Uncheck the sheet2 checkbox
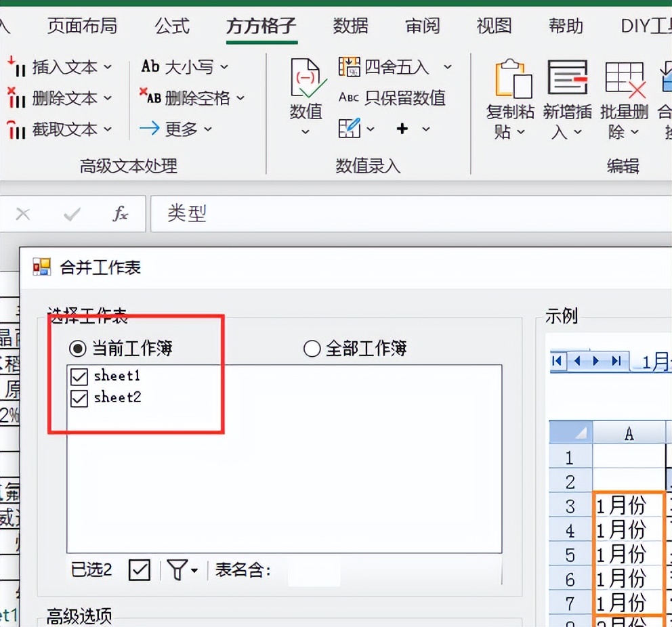 click(x=79, y=398)
